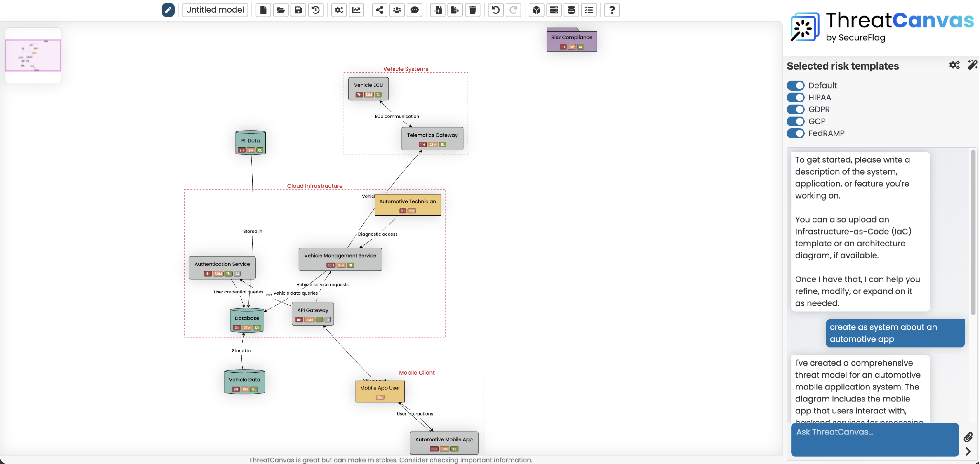This screenshot has height=464, width=980.
Task: Click the magic wand icon beside risk templates
Action: [972, 65]
